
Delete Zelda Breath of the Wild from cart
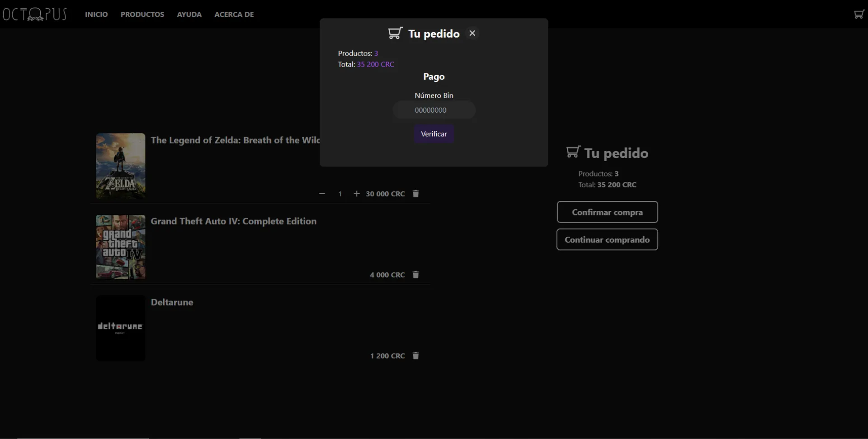pos(415,194)
